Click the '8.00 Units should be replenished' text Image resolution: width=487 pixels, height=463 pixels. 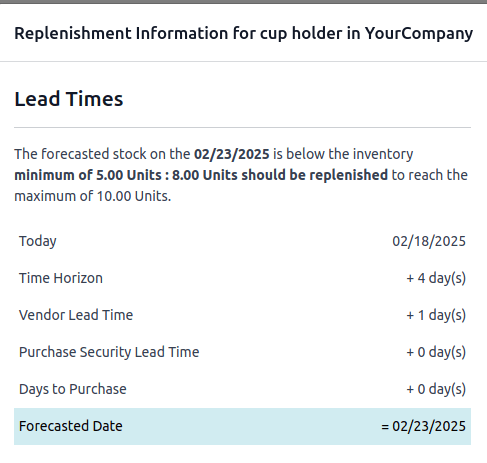[280, 175]
